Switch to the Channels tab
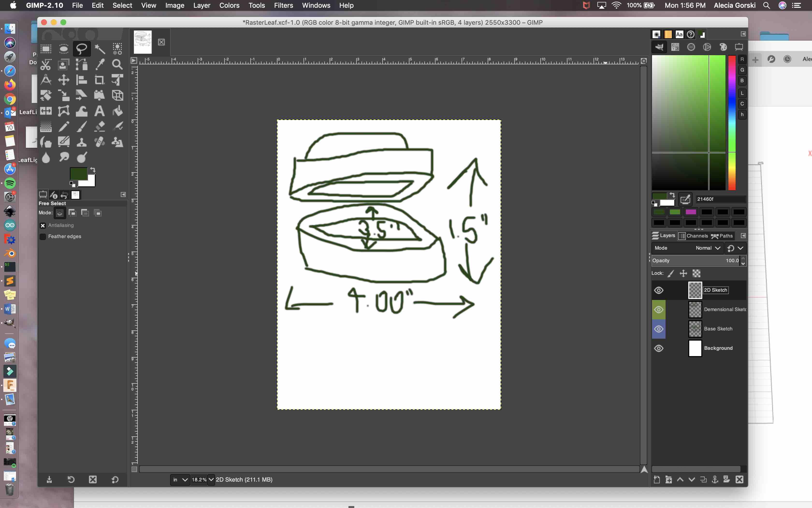The width and height of the screenshot is (812, 508). (693, 236)
